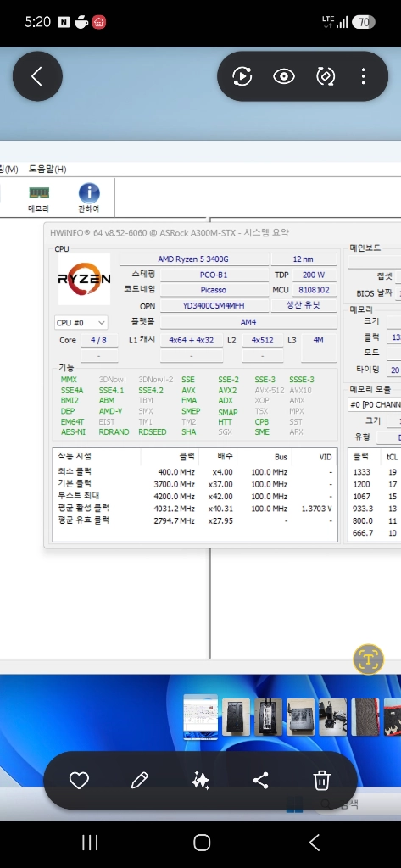Select the HWiNFO screenshot thumbnail in strip
The width and height of the screenshot is (401, 868).
coord(200,717)
